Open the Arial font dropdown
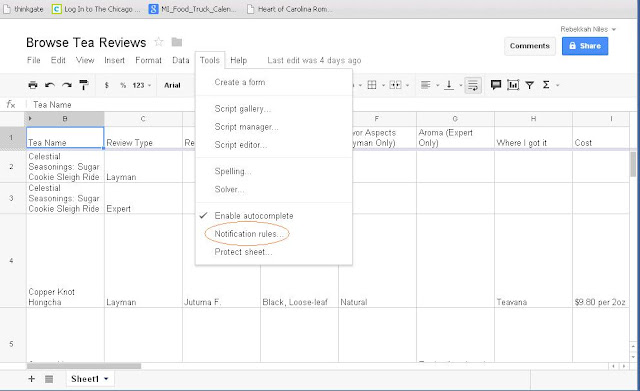The height and width of the screenshot is (391, 640). click(172, 85)
